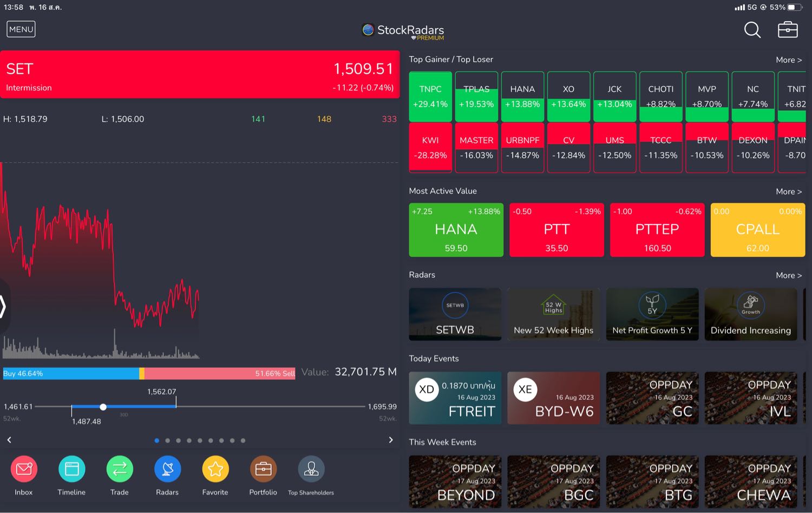Select the last page indicator dot

point(243,440)
